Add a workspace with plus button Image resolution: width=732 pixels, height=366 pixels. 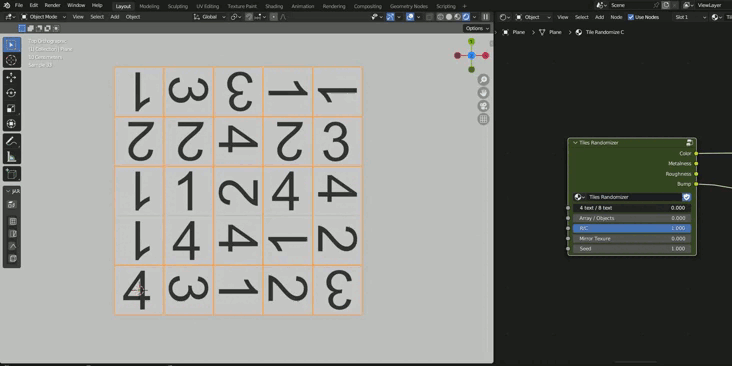464,7
